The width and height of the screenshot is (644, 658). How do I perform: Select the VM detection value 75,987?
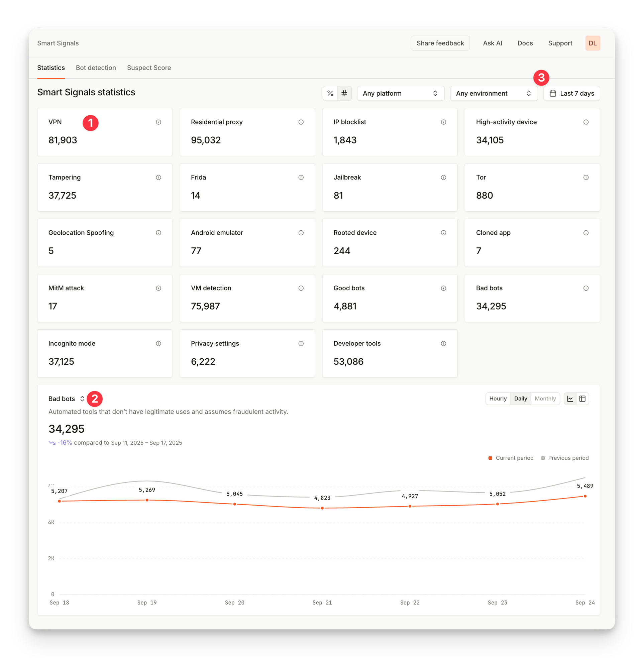click(205, 306)
